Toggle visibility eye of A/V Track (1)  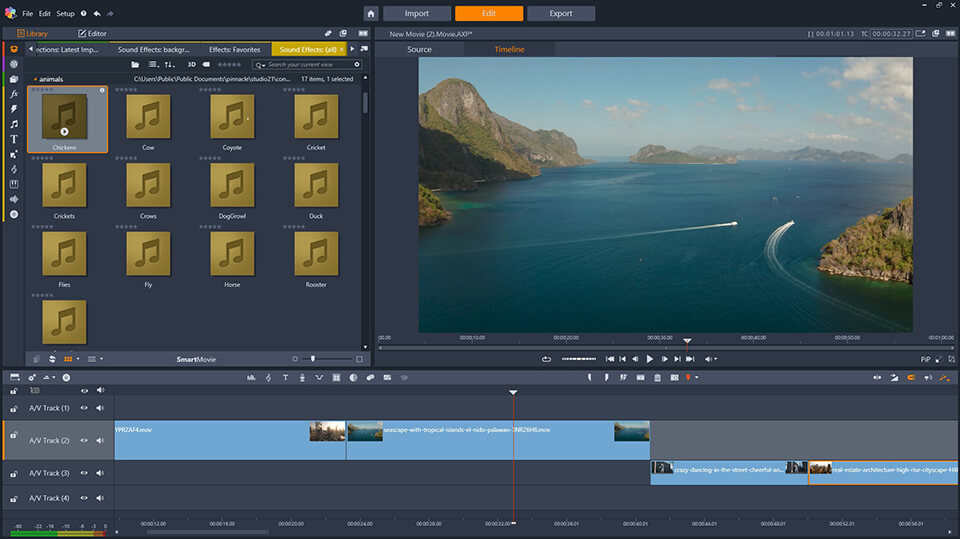point(84,408)
